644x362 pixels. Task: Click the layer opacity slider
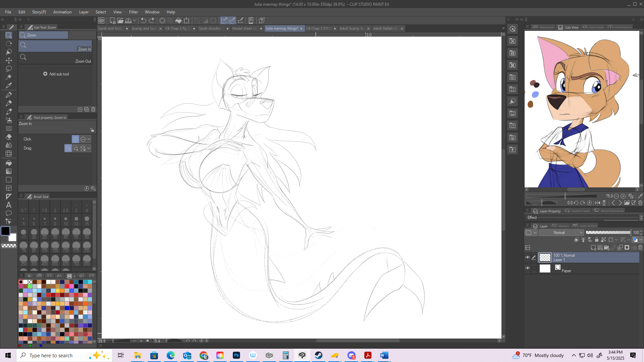608,233
